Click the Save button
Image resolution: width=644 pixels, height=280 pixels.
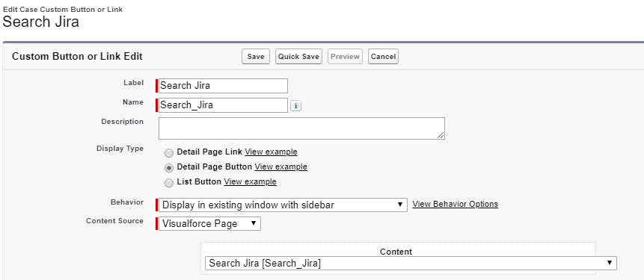click(x=256, y=57)
